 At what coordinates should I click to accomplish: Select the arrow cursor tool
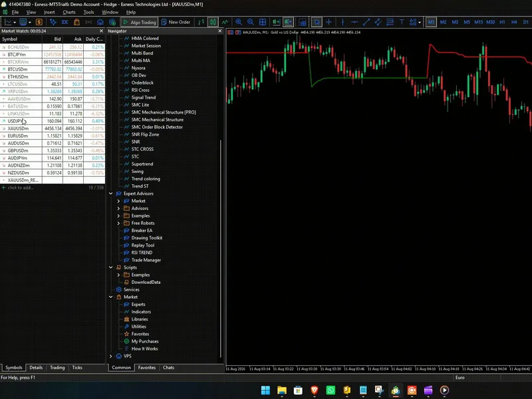point(317,22)
